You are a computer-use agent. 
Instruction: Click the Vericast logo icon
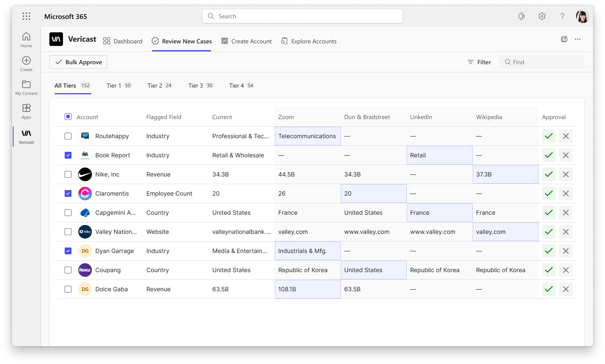tap(56, 39)
